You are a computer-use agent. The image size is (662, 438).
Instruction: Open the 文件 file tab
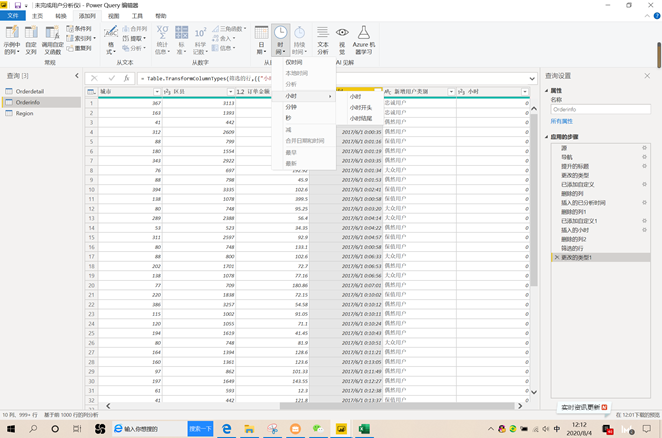tap(13, 16)
